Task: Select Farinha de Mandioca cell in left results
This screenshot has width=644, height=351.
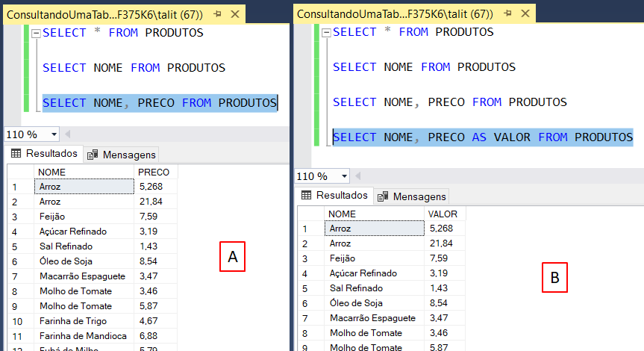Action: click(84, 336)
